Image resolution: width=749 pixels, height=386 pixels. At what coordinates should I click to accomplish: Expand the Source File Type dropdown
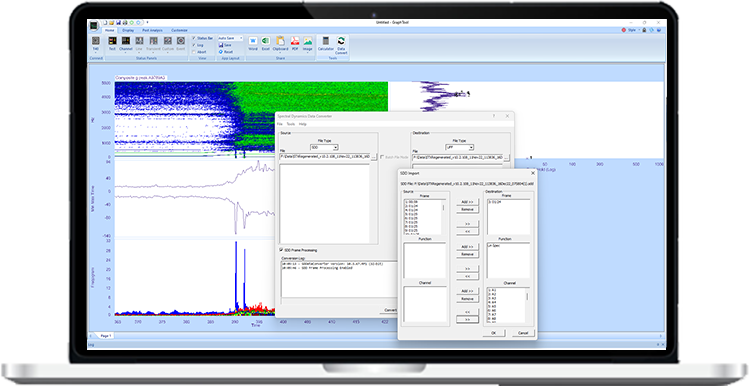pyautogui.click(x=325, y=148)
